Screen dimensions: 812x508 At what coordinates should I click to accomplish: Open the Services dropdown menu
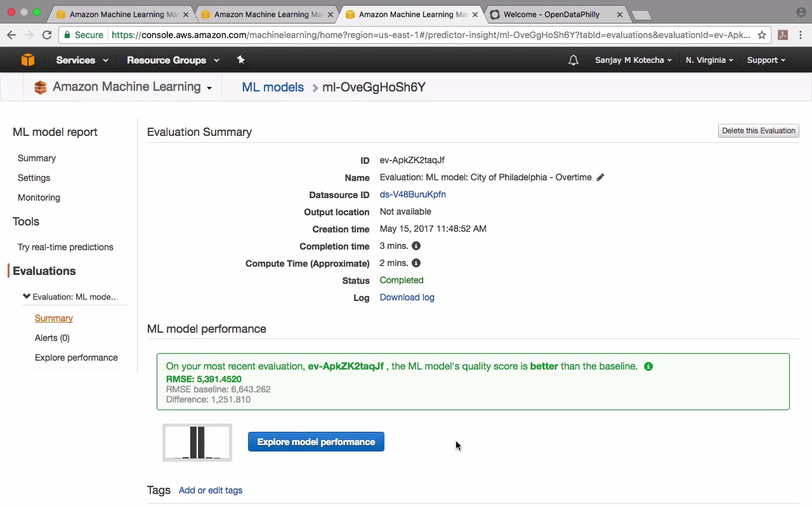pyautogui.click(x=82, y=60)
